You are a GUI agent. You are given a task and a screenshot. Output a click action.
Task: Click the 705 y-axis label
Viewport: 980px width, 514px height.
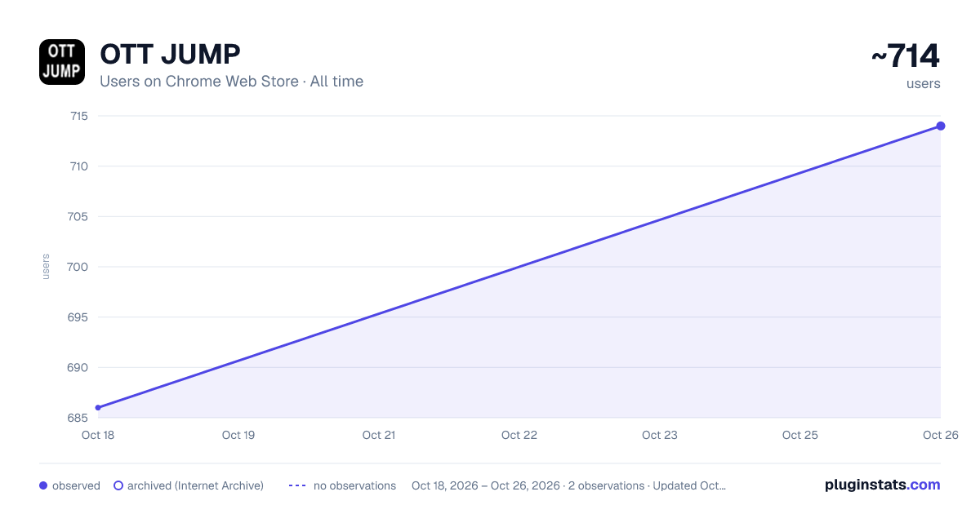(x=78, y=216)
